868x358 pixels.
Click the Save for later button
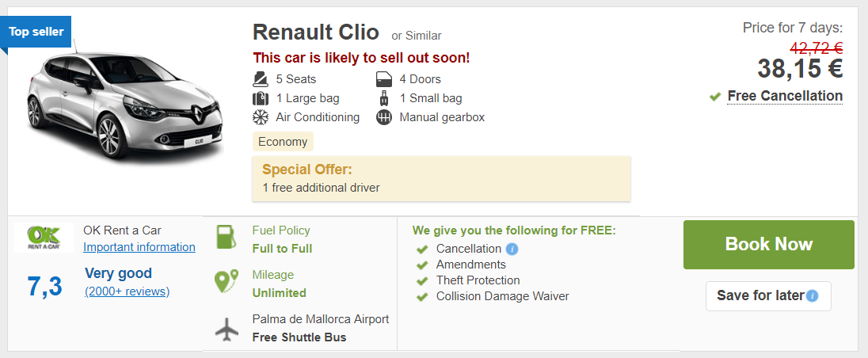[x=759, y=296]
